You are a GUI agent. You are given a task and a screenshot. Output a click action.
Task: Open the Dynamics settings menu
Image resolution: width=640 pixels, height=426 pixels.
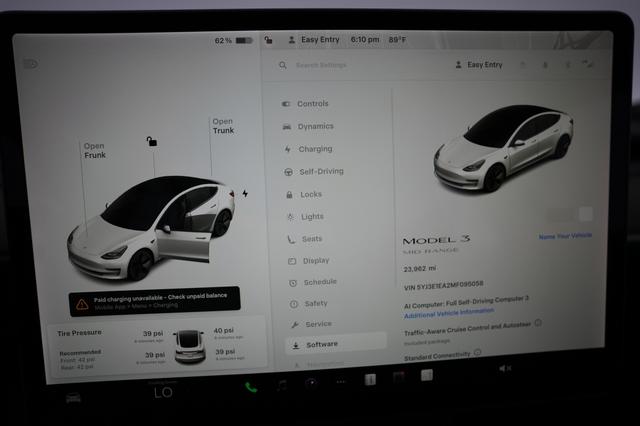point(308,126)
